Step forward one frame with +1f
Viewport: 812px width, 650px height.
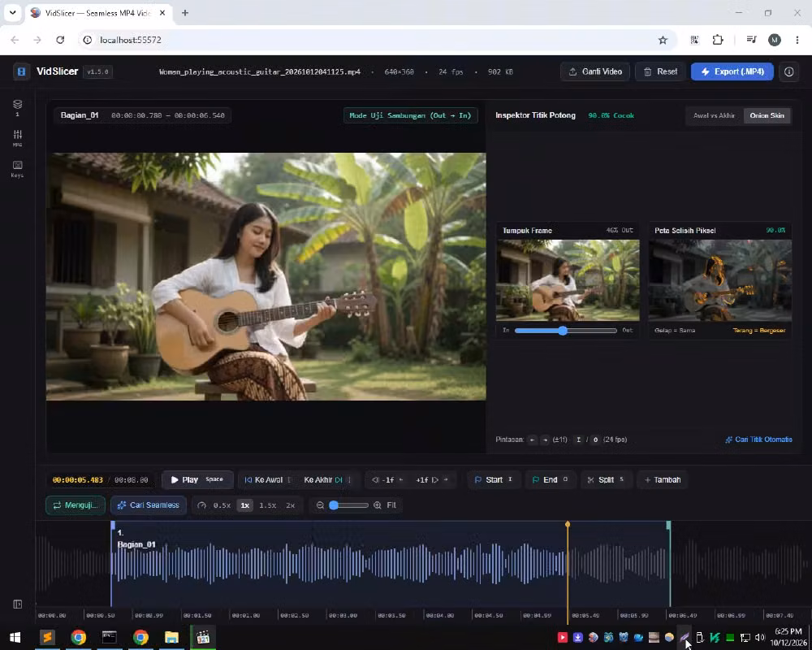(432, 479)
